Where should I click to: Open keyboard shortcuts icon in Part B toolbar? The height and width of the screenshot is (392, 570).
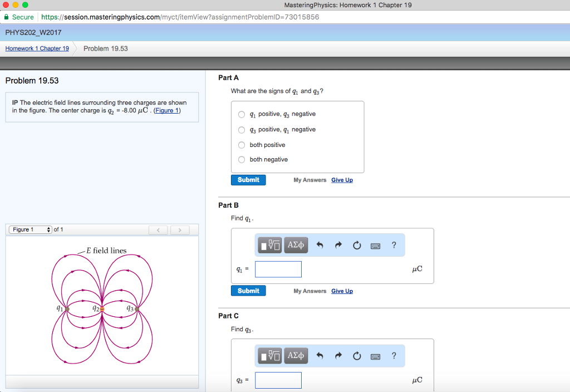[376, 246]
